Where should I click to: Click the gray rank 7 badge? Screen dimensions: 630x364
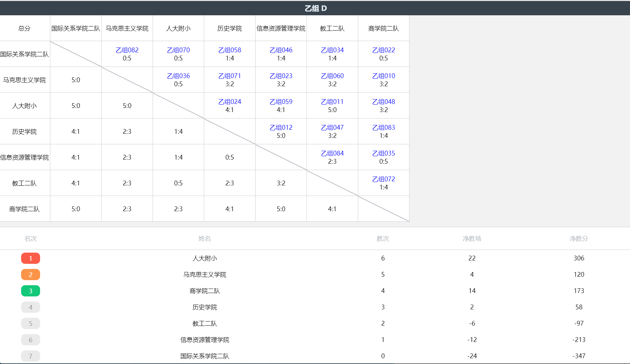click(31, 356)
